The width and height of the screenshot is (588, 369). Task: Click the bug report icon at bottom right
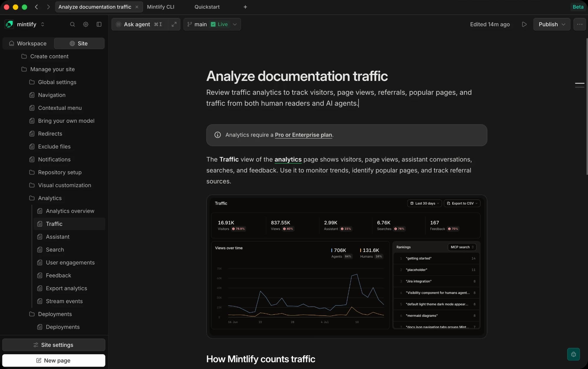click(573, 354)
